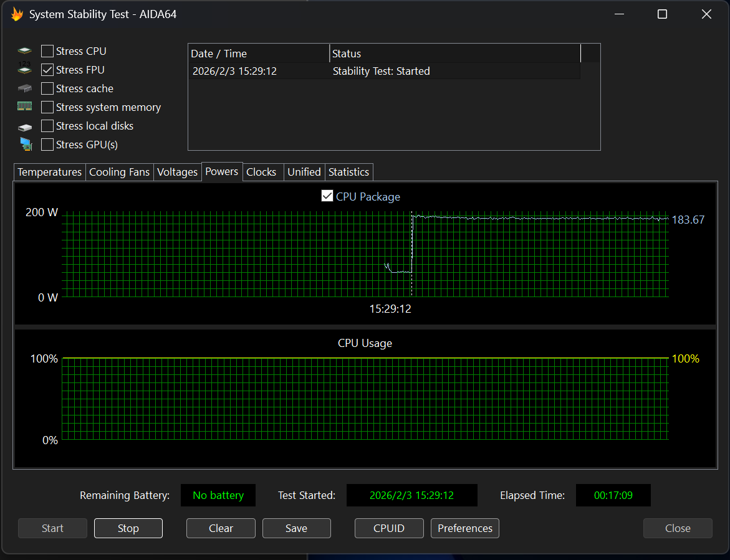
Task: Enable the Stress system memory checkbox
Action: 47,107
